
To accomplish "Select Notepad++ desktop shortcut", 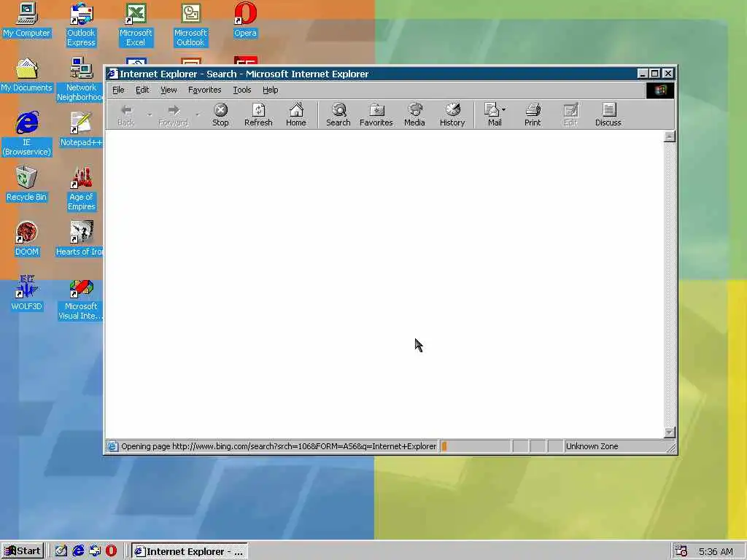I will 81,130.
